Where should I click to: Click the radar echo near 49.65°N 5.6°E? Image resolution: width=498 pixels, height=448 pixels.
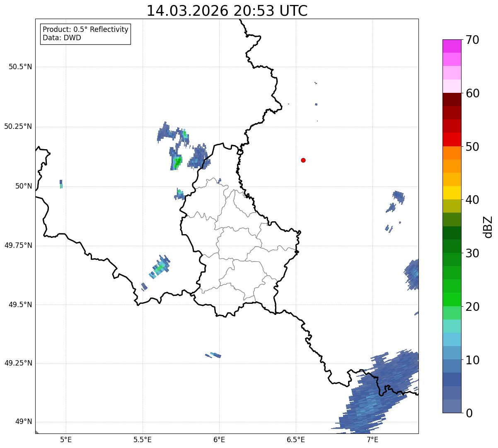(160, 267)
